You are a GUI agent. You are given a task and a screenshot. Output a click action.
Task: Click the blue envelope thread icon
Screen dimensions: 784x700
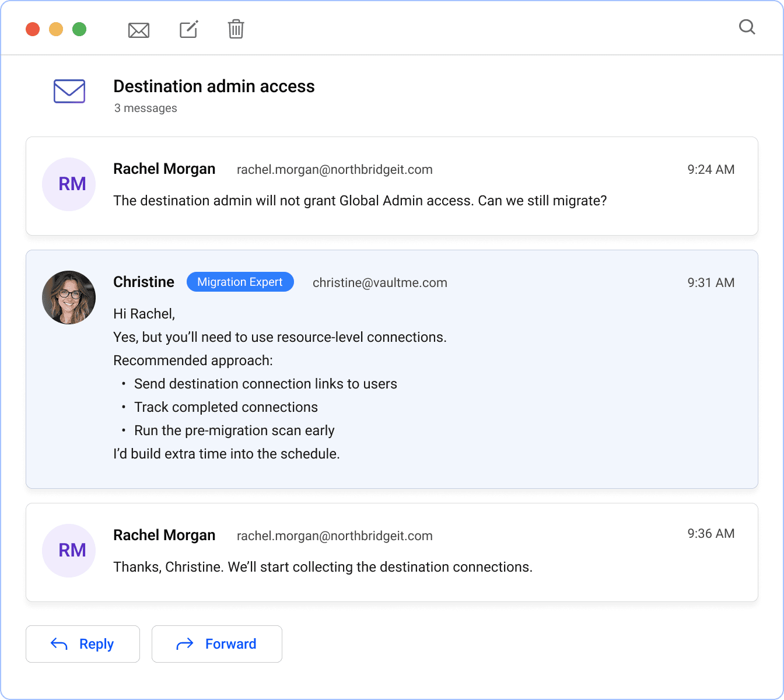pos(69,91)
